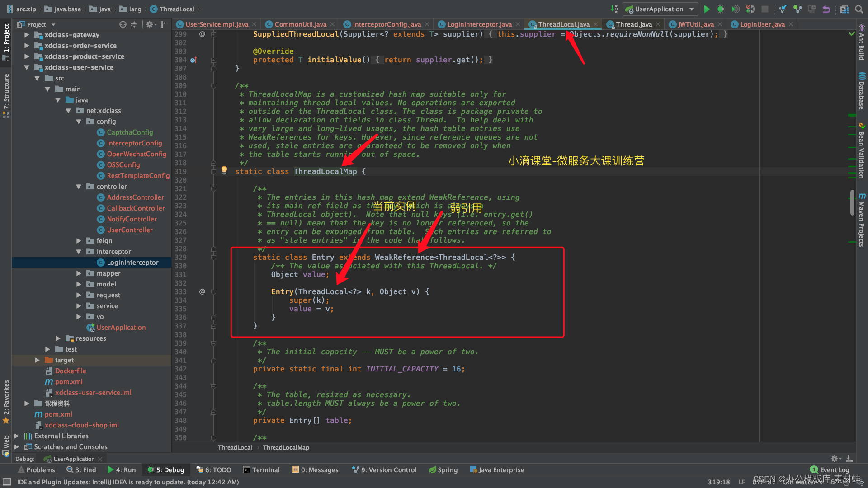The width and height of the screenshot is (868, 488).
Task: Click ThreadLocalMap breadcrumb at editor bottom
Action: click(x=286, y=447)
